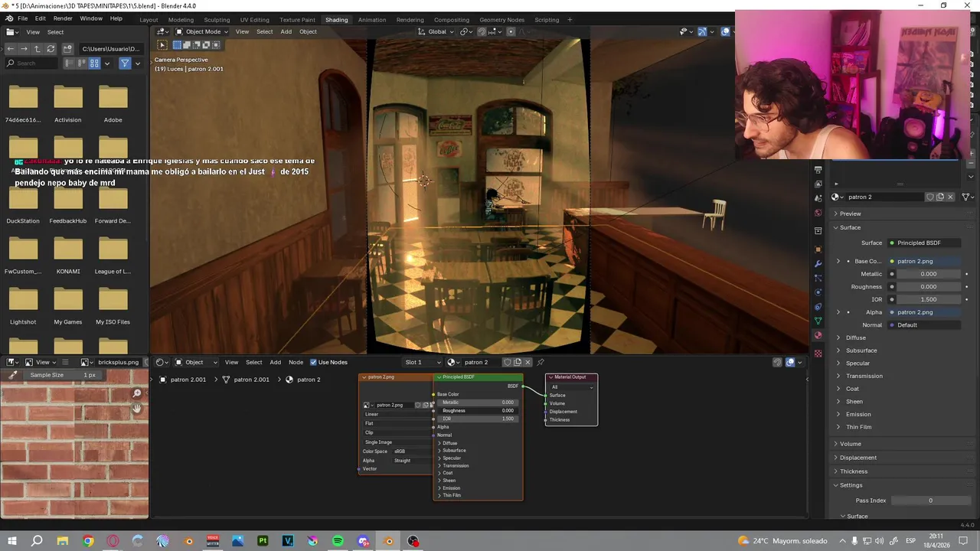Image resolution: width=980 pixels, height=551 pixels.
Task: Pin the node editor material
Action: (541, 362)
